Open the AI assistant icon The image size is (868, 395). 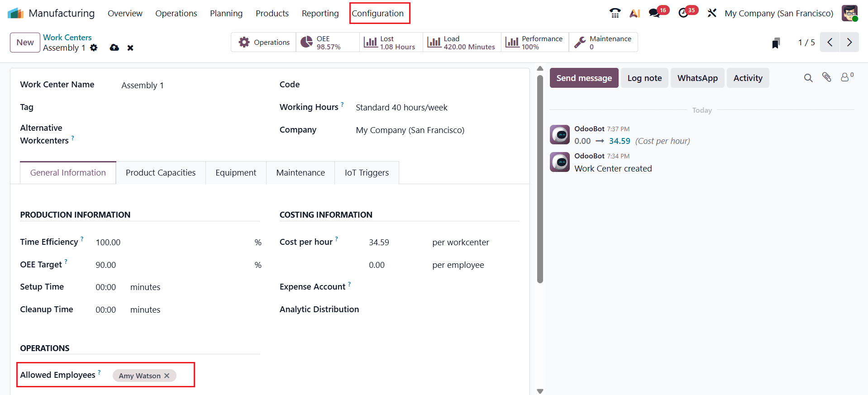click(635, 13)
